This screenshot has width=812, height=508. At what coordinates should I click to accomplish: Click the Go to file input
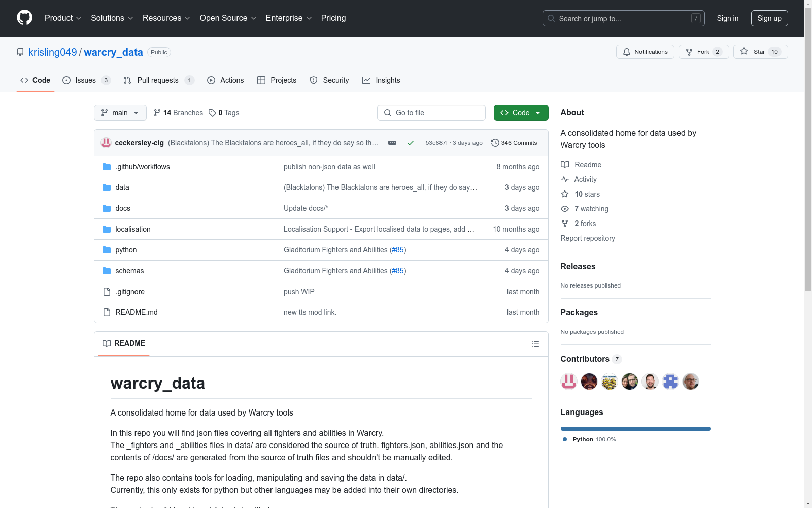431,113
